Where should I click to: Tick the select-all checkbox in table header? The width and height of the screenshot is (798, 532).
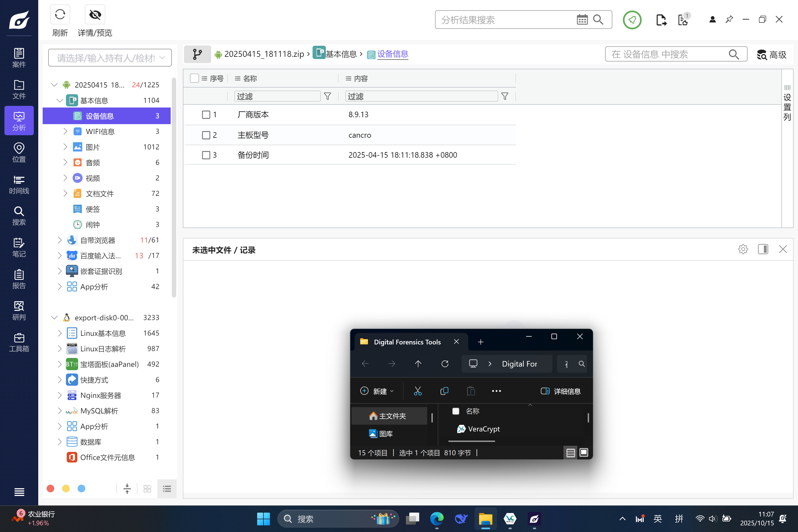[195, 78]
